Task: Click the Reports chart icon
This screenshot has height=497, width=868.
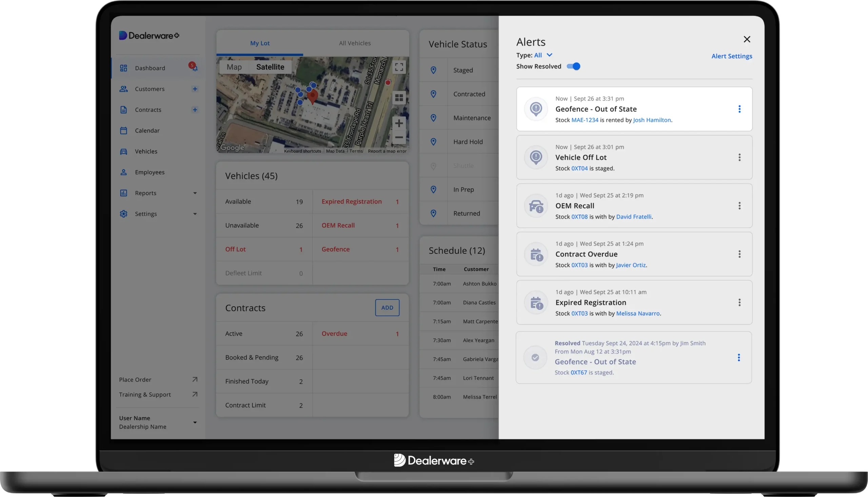Action: click(x=124, y=193)
